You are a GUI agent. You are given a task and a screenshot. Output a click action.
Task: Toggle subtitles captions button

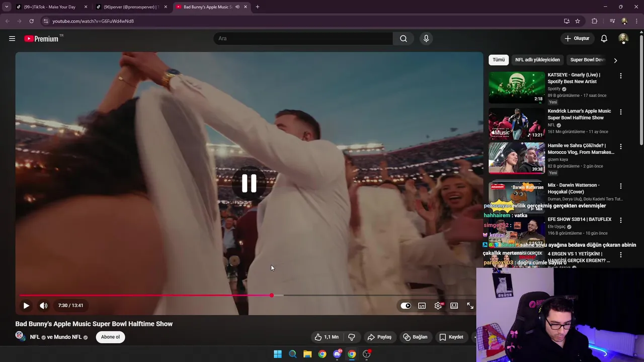point(422,306)
